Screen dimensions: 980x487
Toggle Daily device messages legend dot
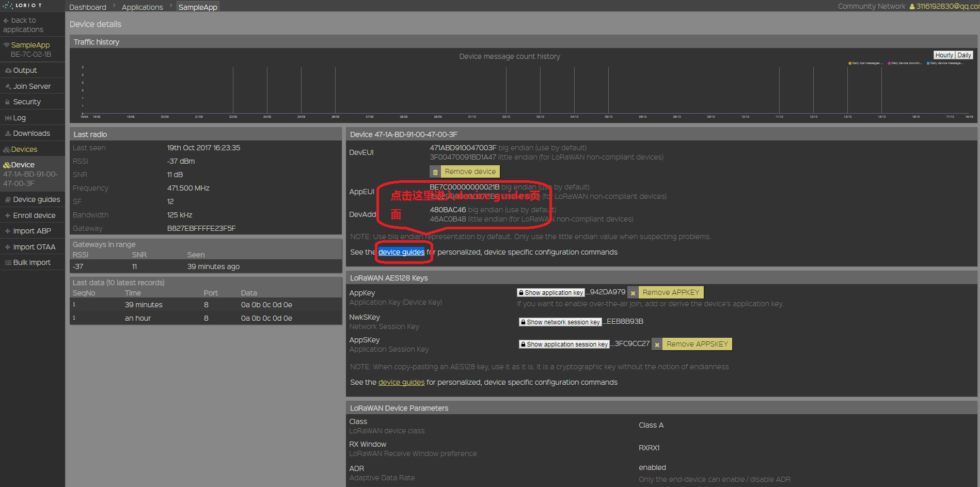(x=928, y=63)
